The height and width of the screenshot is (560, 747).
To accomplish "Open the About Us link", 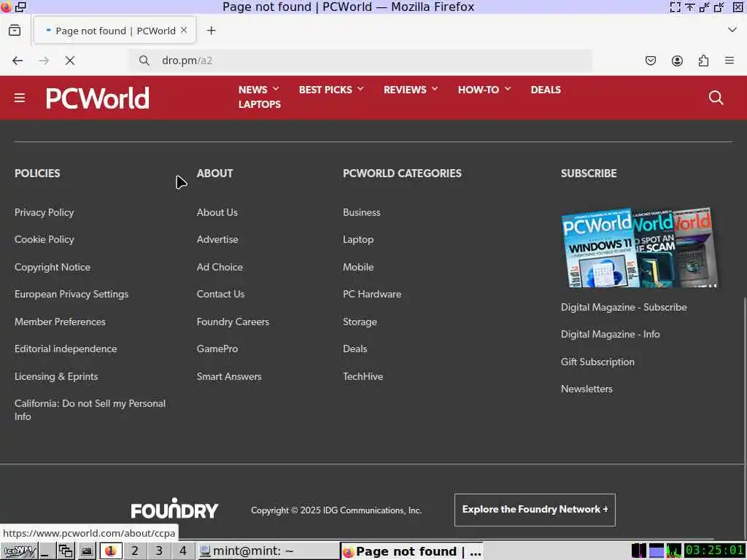I will pyautogui.click(x=217, y=212).
